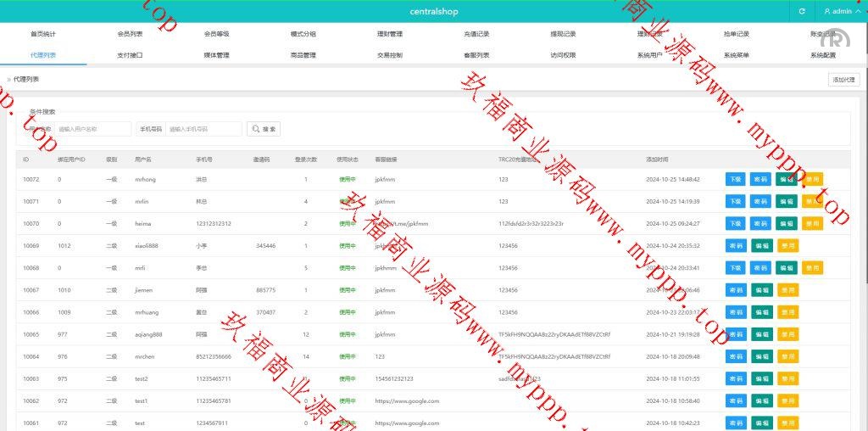The height and width of the screenshot is (431, 868).
Task: Click the phone number search input
Action: tap(203, 129)
